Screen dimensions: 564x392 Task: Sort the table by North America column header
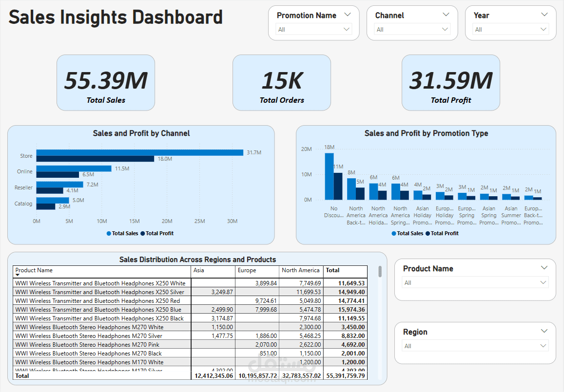pyautogui.click(x=300, y=270)
